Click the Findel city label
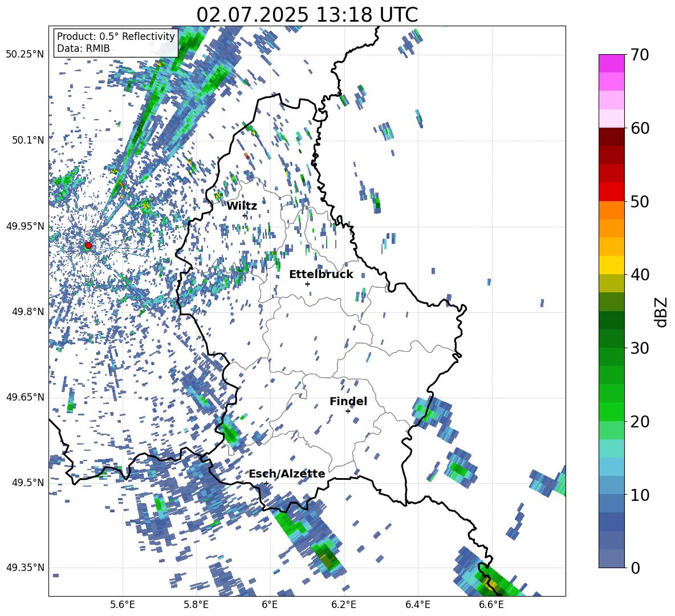 (348, 401)
